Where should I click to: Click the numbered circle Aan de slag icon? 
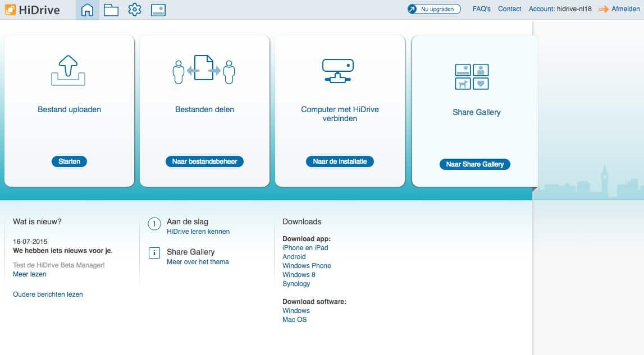tap(154, 224)
